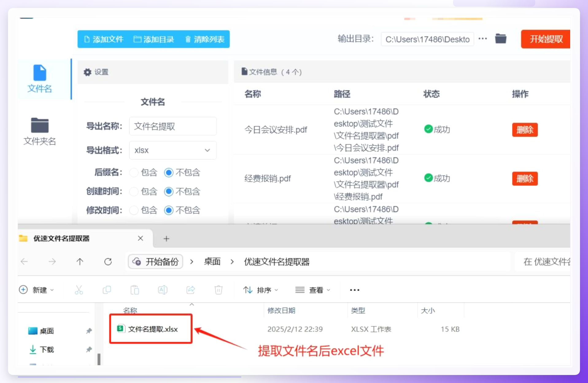Go up one folder in Explorer

pos(80,262)
